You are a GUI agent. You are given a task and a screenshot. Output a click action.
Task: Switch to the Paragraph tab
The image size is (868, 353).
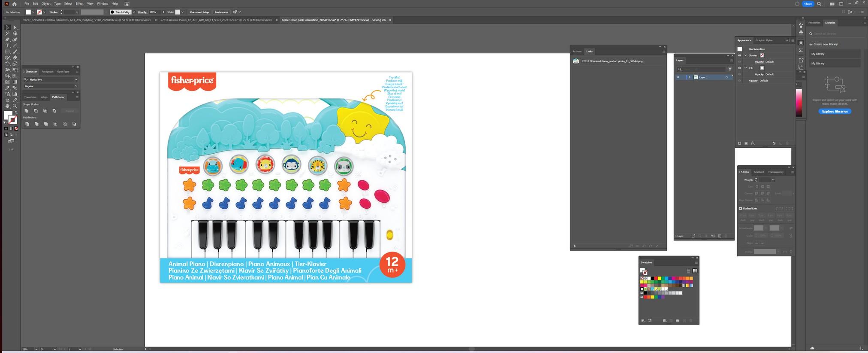point(48,72)
